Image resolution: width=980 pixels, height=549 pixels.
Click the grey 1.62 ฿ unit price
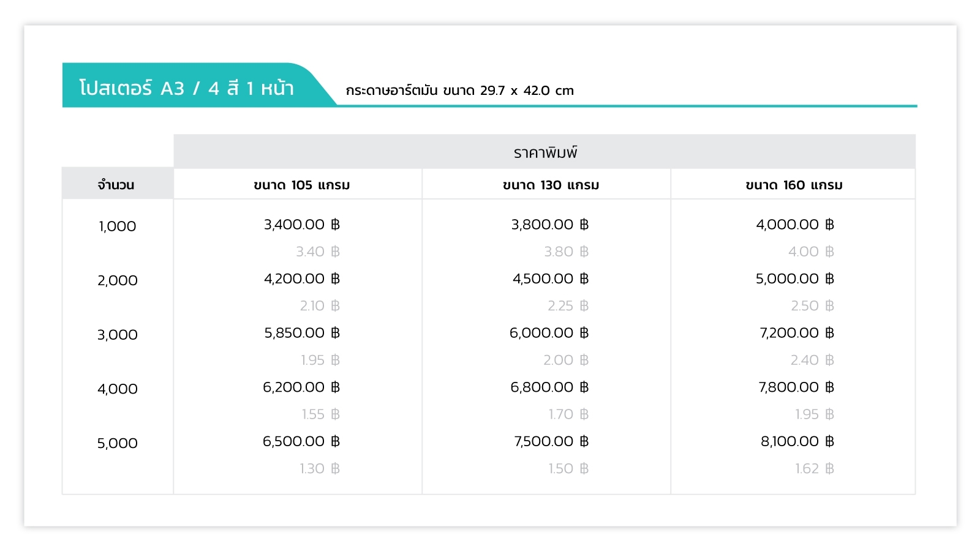point(815,469)
